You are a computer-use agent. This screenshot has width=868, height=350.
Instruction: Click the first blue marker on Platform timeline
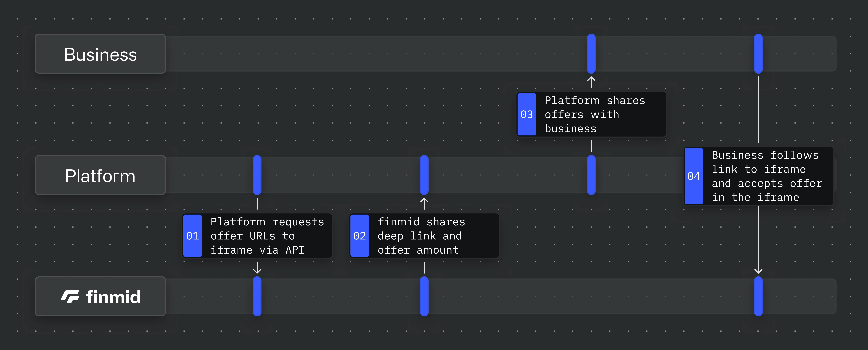click(257, 175)
